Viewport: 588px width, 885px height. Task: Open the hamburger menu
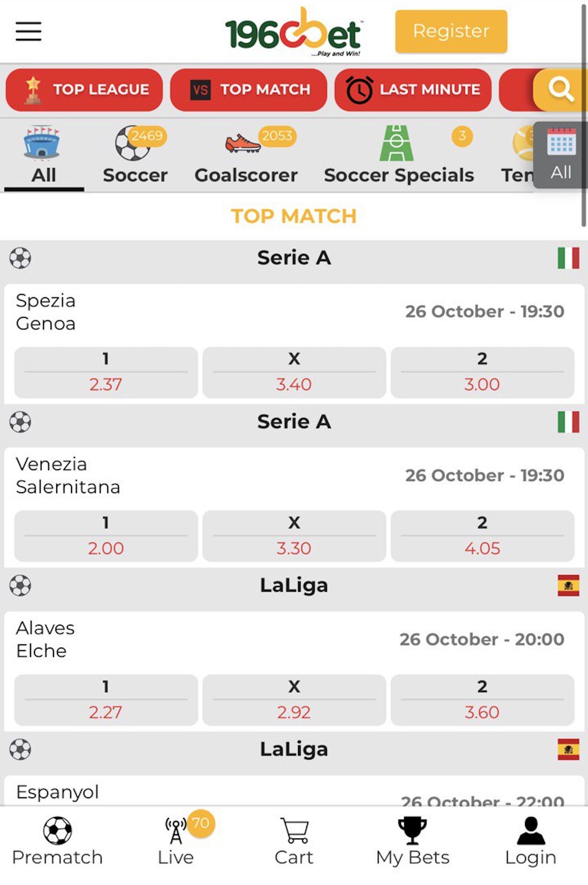point(28,31)
